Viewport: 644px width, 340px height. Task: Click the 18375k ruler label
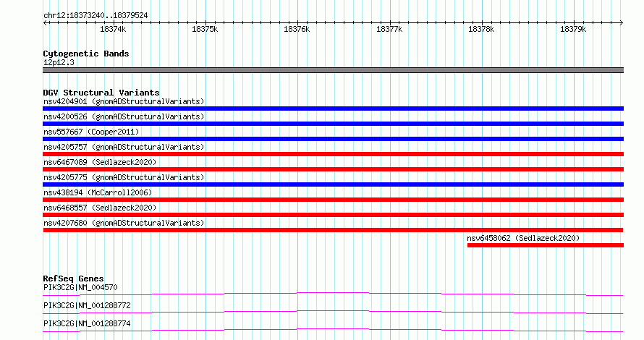tap(205, 29)
